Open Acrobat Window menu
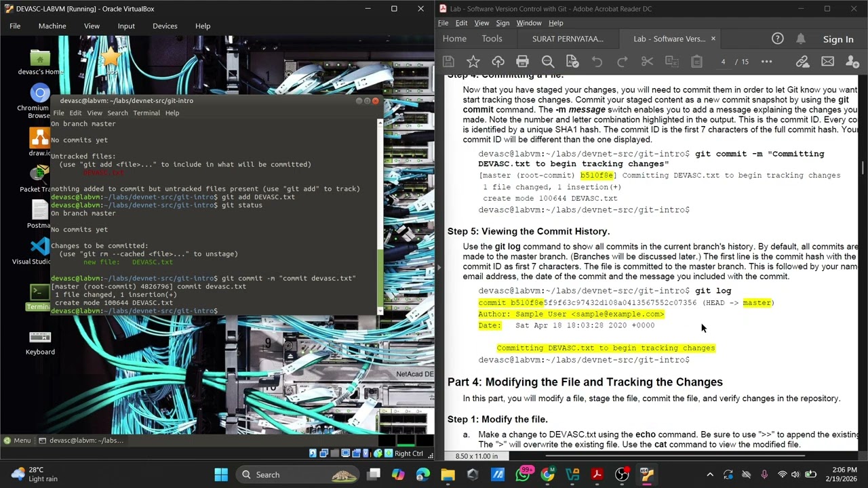The image size is (868, 488). click(x=529, y=23)
